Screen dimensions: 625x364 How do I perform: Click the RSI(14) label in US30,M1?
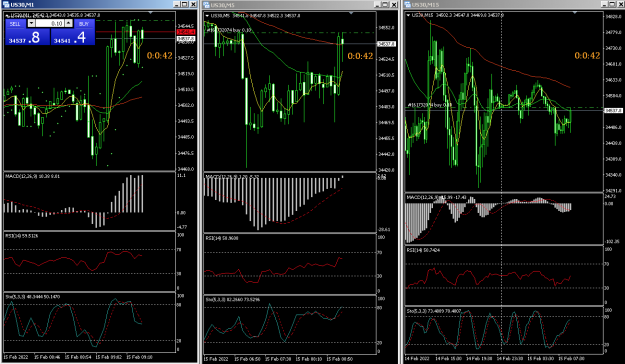coord(22,236)
